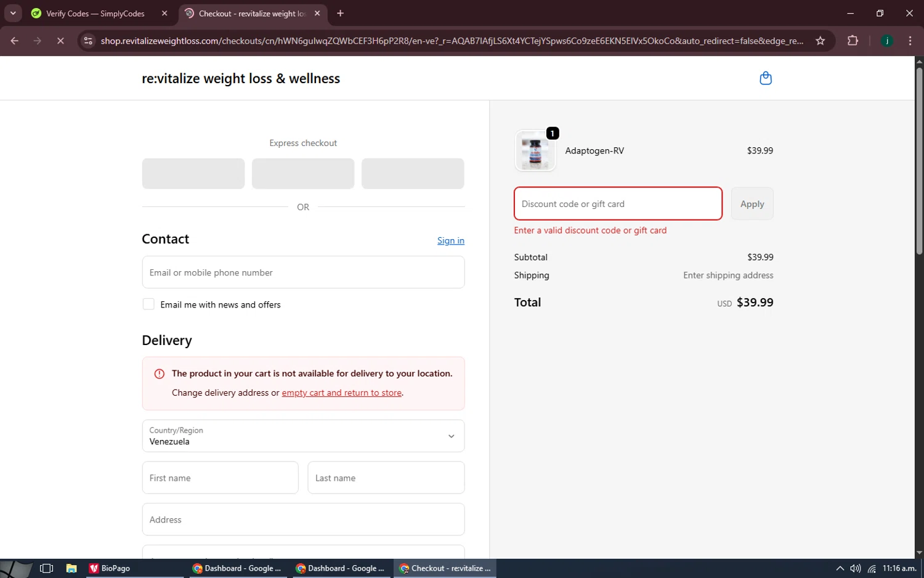The image size is (924, 578).
Task: Open the volume speaker tray icon
Action: coord(856,568)
